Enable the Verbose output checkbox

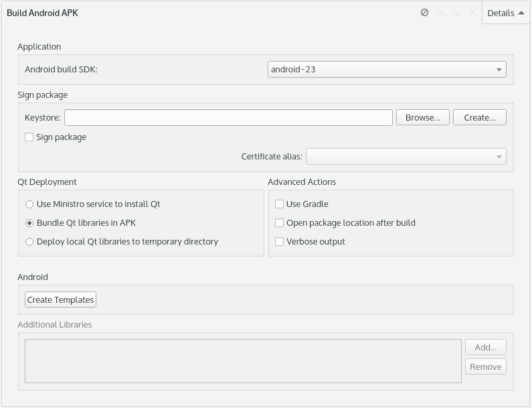pyautogui.click(x=279, y=242)
